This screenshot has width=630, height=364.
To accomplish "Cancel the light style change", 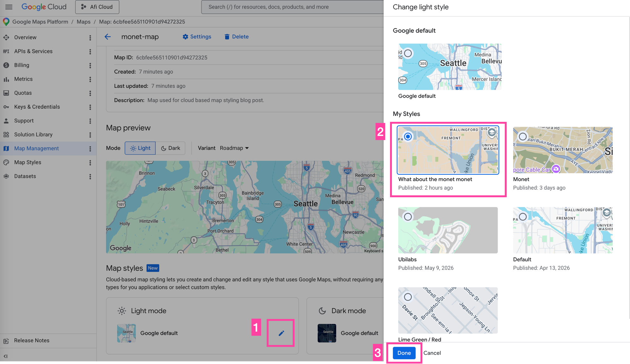I will tap(432, 353).
